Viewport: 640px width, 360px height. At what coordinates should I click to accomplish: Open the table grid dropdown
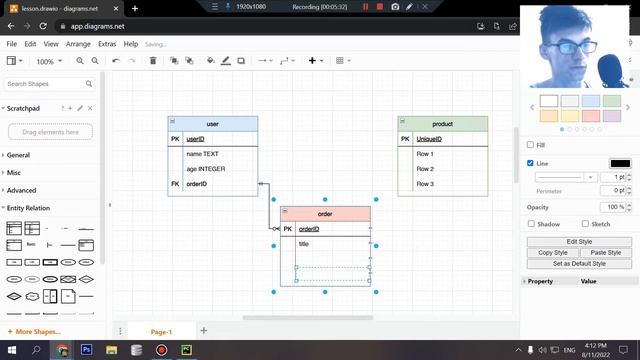pyautogui.click(x=343, y=61)
